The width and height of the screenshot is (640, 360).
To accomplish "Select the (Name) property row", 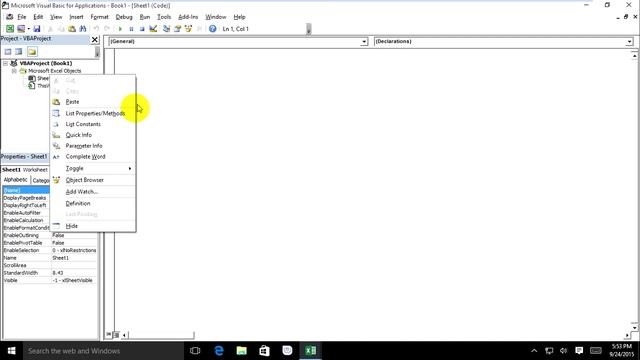I will [26, 190].
